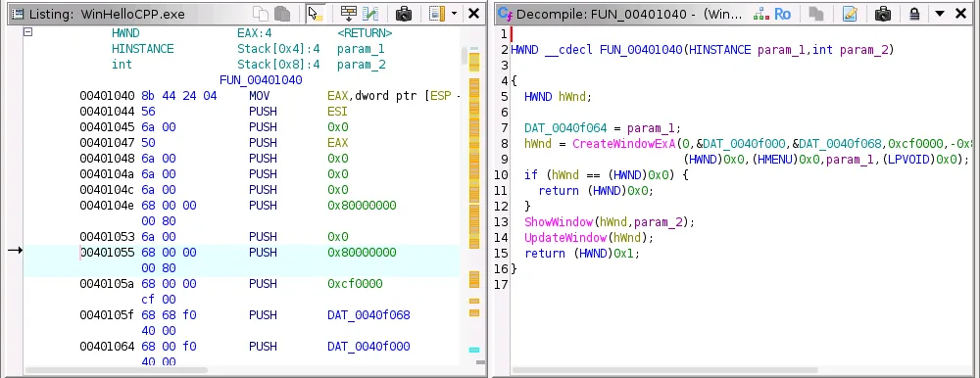Click PUSH EAX operand at 00401047
This screenshot has width=980, height=378.
(x=337, y=143)
